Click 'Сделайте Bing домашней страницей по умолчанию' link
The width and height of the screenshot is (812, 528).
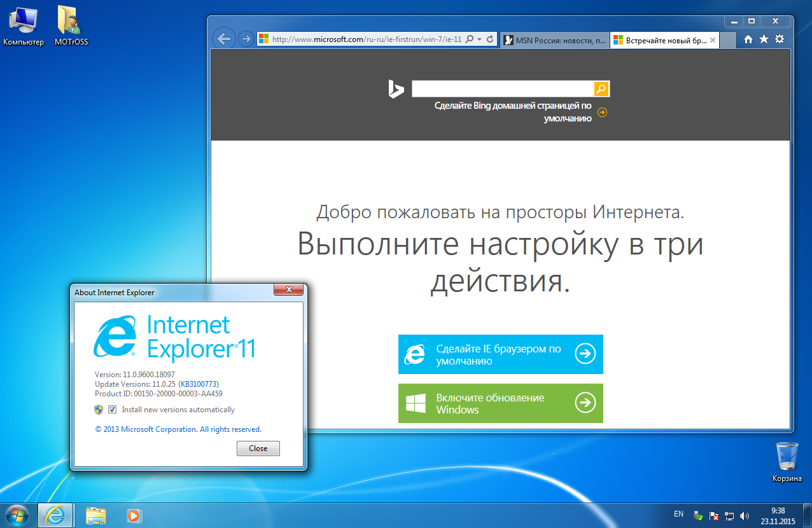tap(513, 113)
